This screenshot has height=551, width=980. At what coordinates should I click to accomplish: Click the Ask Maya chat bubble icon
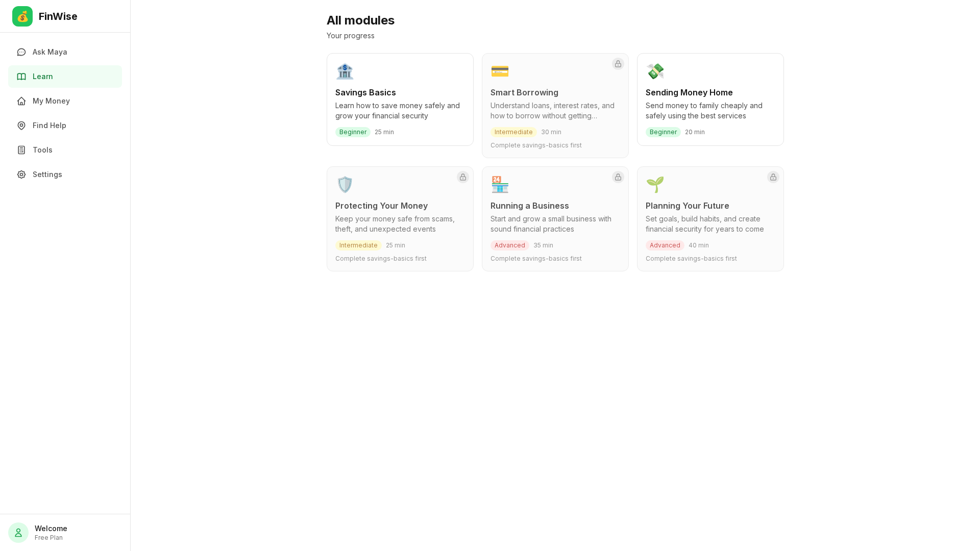(21, 52)
